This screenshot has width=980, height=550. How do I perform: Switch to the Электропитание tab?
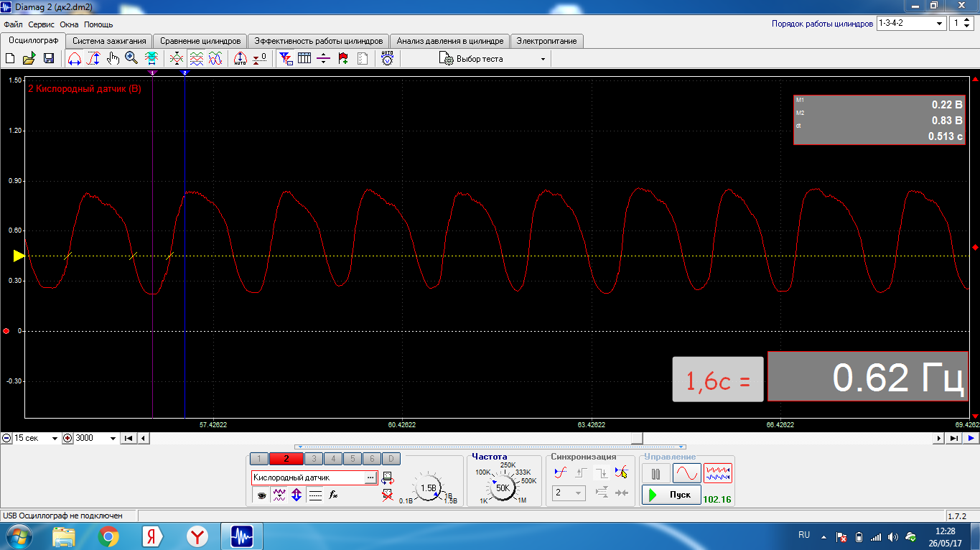tap(547, 41)
